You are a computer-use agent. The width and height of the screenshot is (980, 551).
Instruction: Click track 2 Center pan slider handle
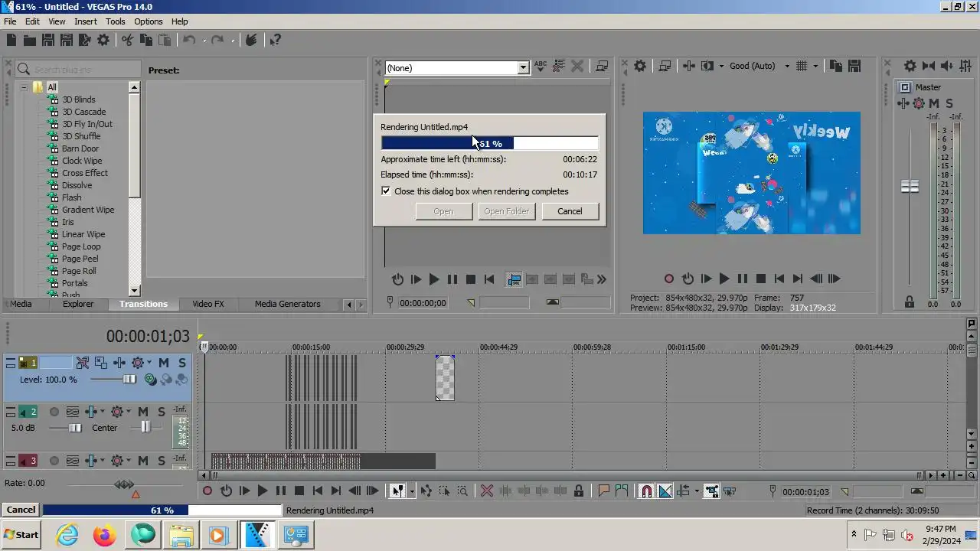145,428
